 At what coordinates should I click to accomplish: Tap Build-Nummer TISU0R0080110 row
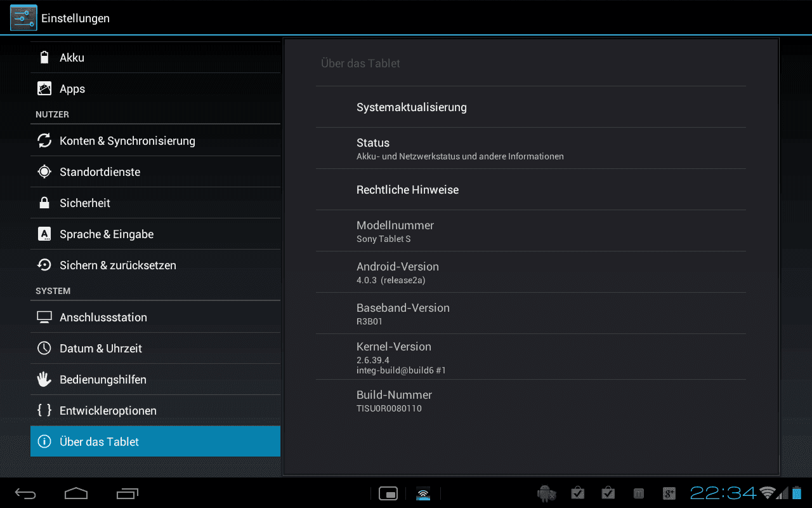click(x=531, y=401)
